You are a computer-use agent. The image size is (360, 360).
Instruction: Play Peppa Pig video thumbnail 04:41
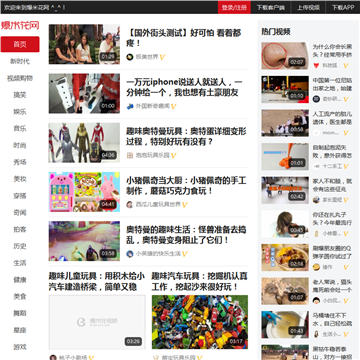(84, 192)
